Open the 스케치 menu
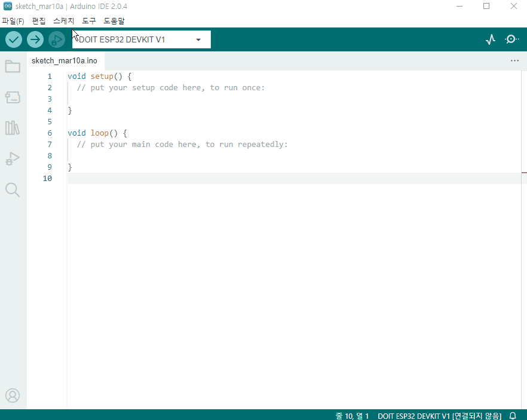The width and height of the screenshot is (527, 420). [x=63, y=21]
